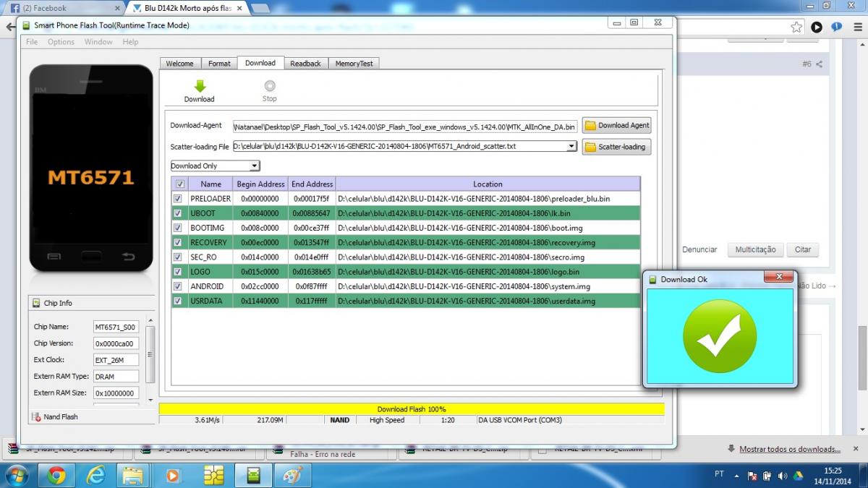The height and width of the screenshot is (488, 868).
Task: Click the green Download arrow icon
Action: tap(200, 86)
